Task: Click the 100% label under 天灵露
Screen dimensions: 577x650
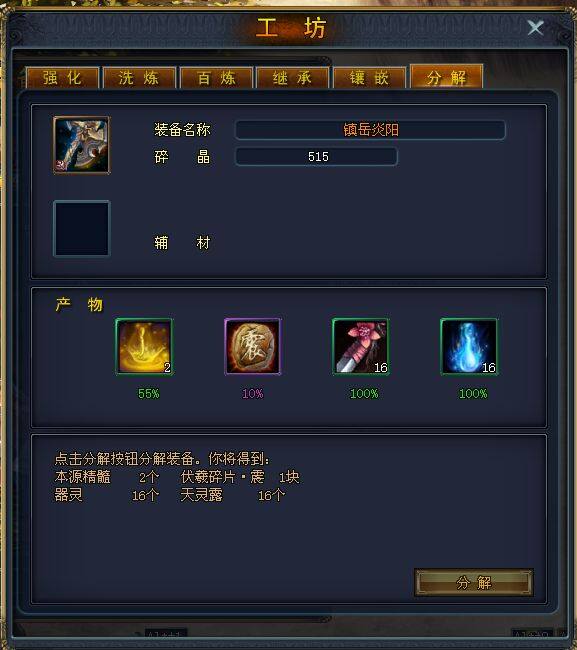Action: (x=473, y=393)
